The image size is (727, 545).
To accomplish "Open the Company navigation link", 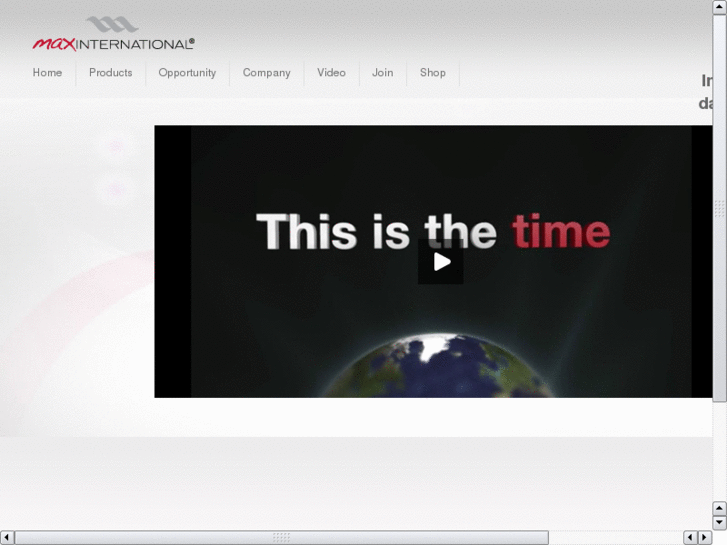I will point(267,73).
